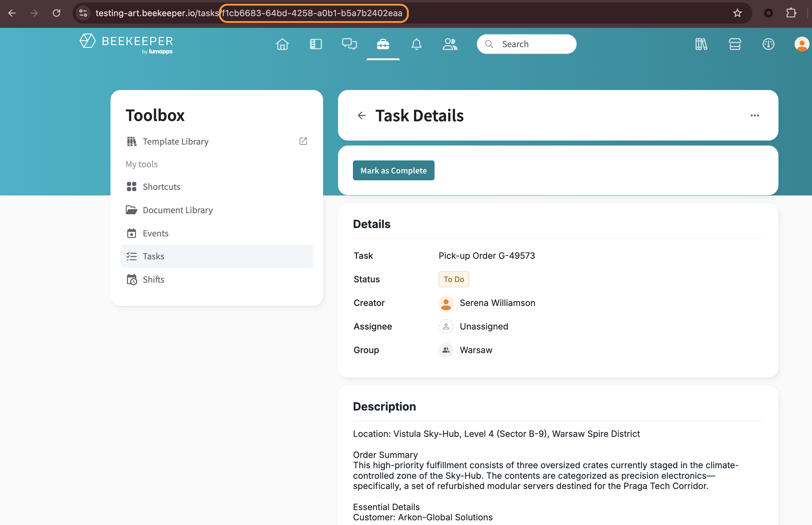Click the Beekeeper logo
Viewport: 812px width, 525px height.
pyautogui.click(x=126, y=44)
